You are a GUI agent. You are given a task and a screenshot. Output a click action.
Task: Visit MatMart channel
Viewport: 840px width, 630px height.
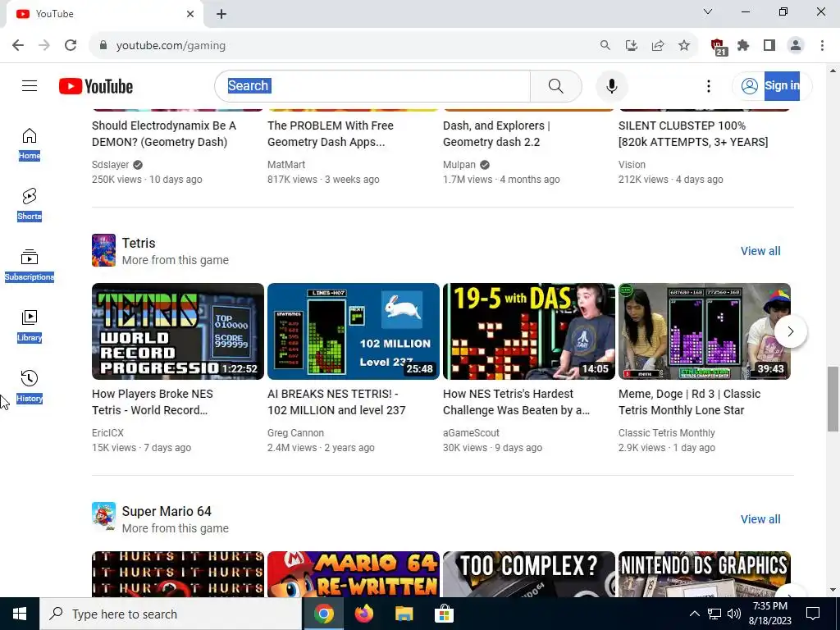286,164
